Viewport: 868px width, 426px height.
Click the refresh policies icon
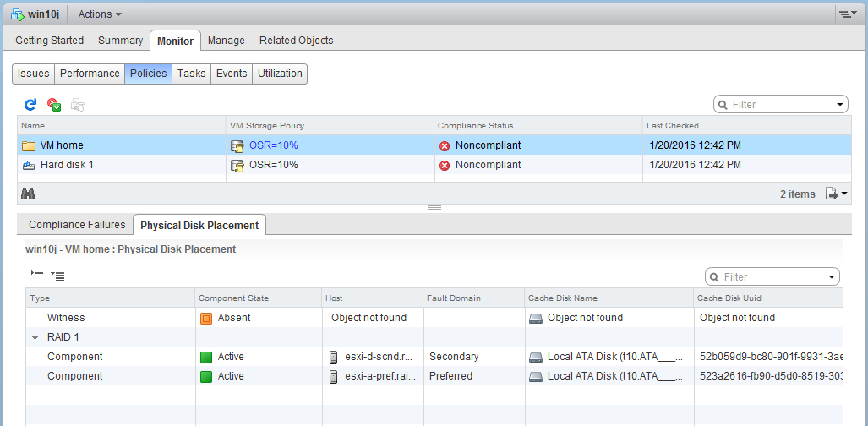point(30,105)
